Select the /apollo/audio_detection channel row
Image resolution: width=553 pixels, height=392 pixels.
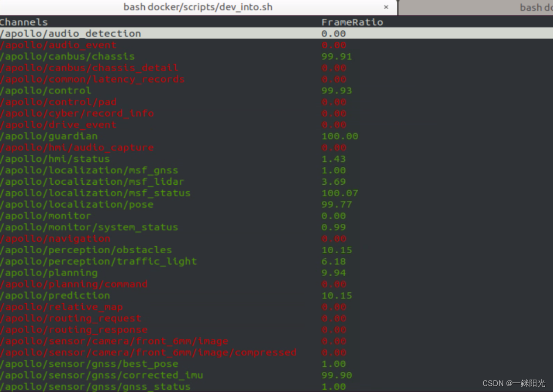point(276,34)
